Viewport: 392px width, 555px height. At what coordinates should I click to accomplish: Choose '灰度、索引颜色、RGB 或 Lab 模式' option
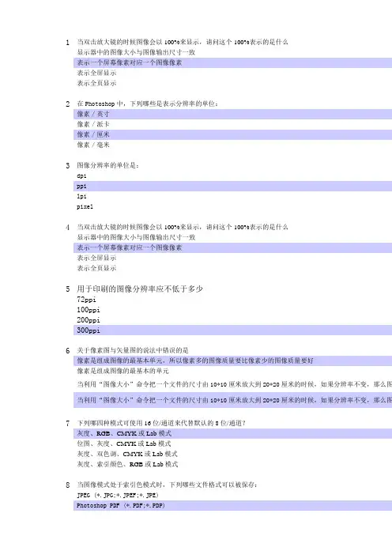coord(127,464)
